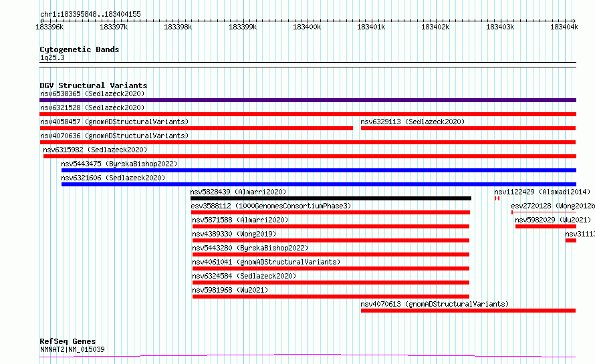Click the blue nsv6321606 variant bar
Viewport: 595px width, 364px height.
click(x=319, y=184)
